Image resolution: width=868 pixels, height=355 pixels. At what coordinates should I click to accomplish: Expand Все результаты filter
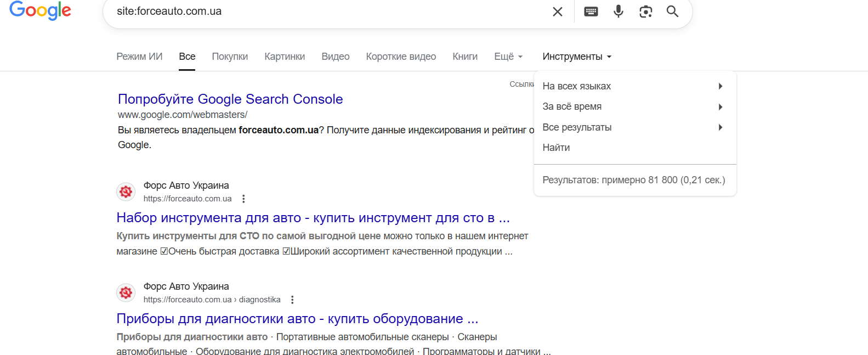[635, 127]
